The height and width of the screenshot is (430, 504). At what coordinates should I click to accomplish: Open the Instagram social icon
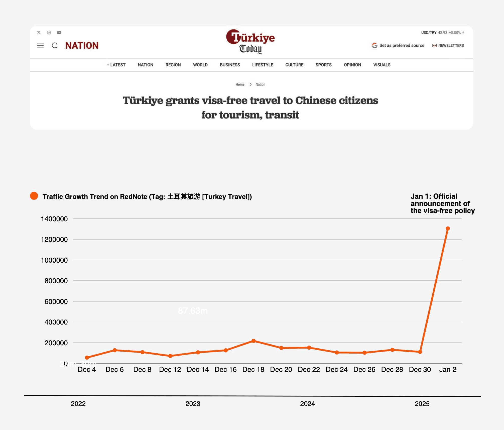pyautogui.click(x=49, y=33)
